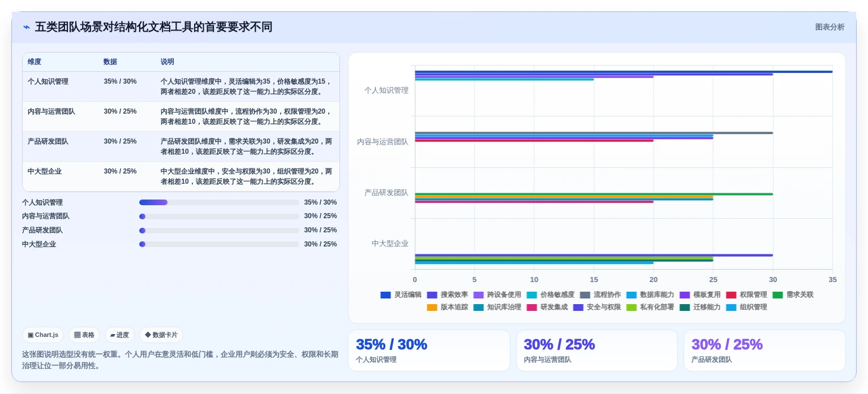Image resolution: width=868 pixels, height=394 pixels.
Task: Open the 产品研发团队 data card
Action: click(764, 350)
